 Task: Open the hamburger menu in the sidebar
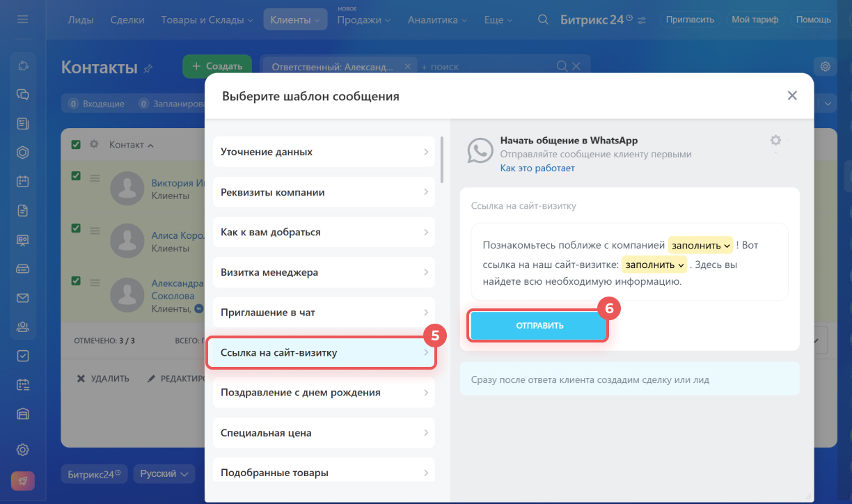(23, 19)
